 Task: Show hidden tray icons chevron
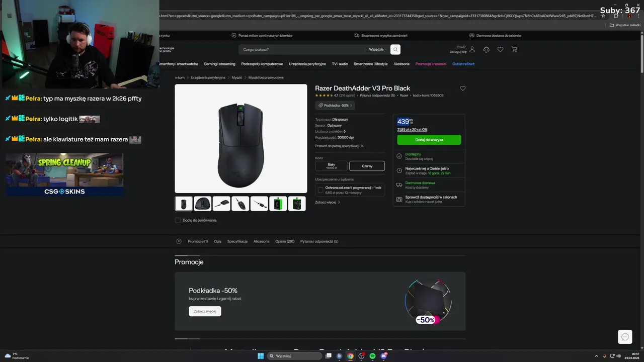coord(597,356)
